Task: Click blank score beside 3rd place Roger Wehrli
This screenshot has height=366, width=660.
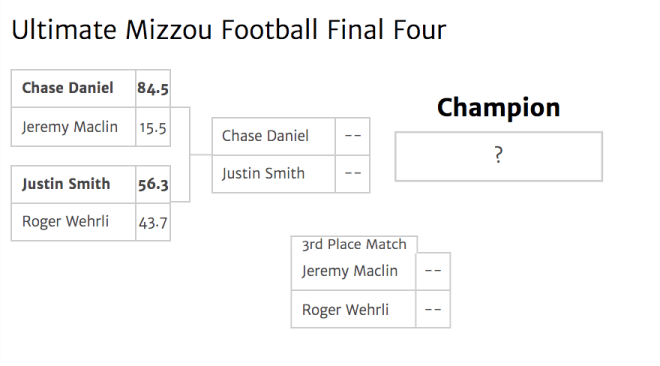Action: [433, 309]
